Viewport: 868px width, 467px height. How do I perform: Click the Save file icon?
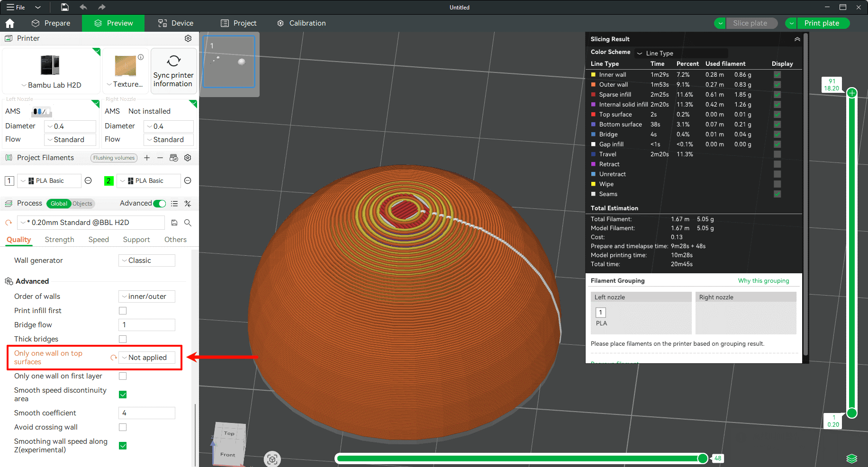click(x=65, y=7)
